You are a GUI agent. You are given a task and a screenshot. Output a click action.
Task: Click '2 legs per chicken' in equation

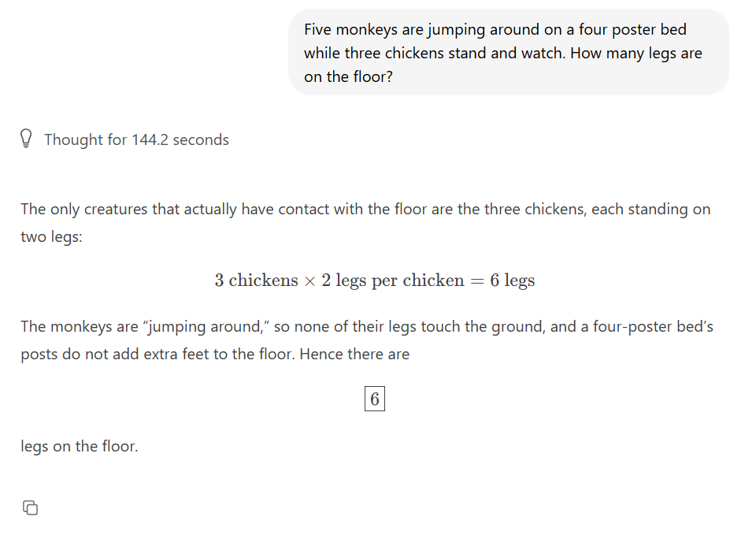tap(392, 280)
